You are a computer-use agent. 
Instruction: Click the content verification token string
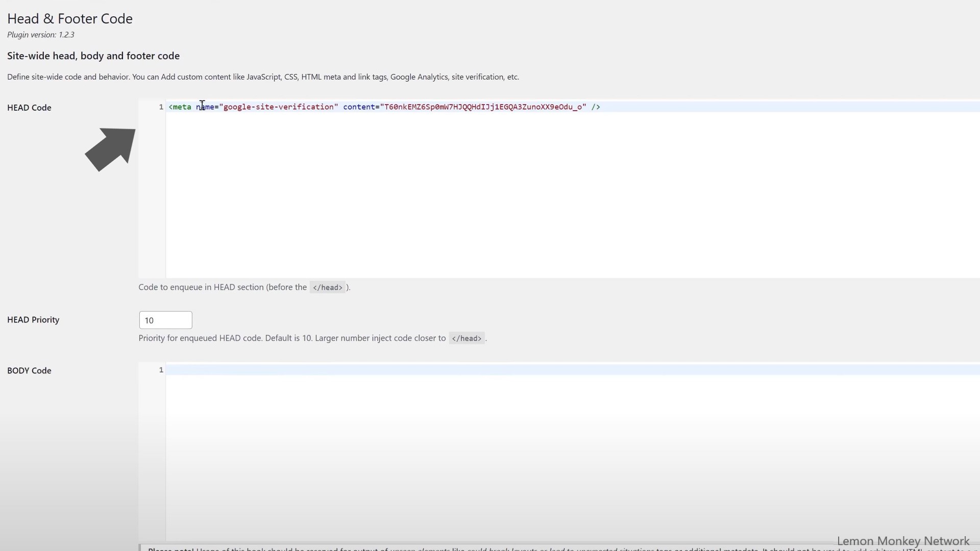(x=483, y=107)
